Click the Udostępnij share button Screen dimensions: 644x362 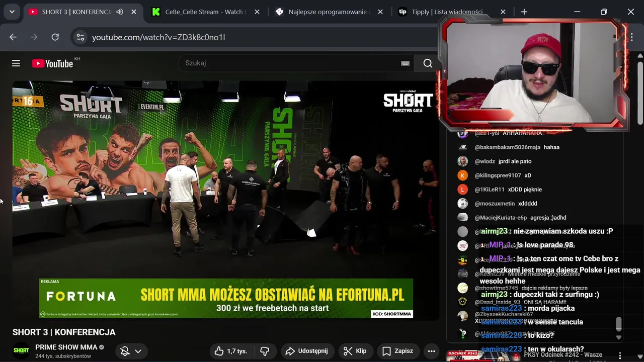coord(307,351)
